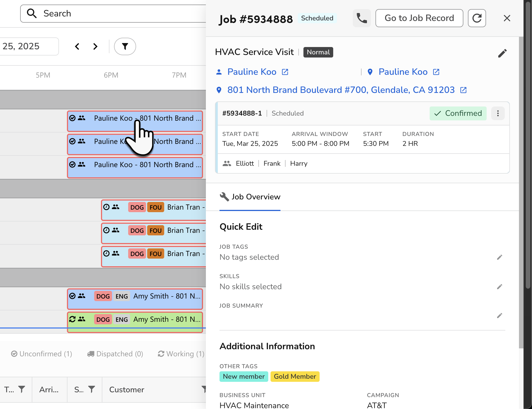Toggle the Dispatched (0) status filter
This screenshot has width=532, height=409.
click(115, 354)
